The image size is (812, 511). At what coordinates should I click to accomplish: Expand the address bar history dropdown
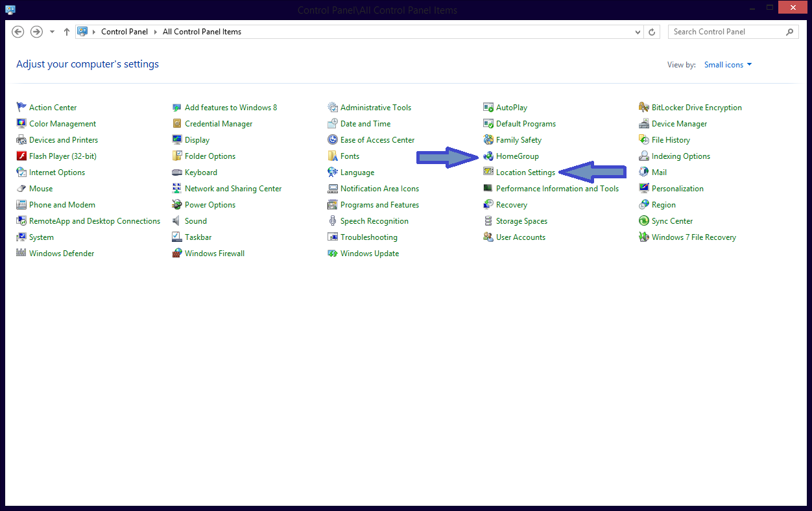click(639, 32)
